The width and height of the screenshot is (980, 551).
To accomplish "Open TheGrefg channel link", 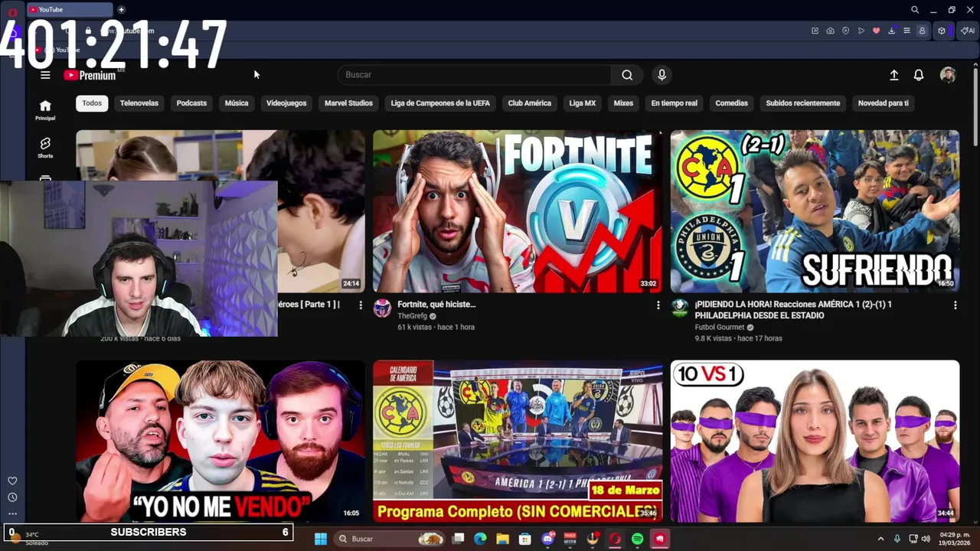I will (x=413, y=316).
